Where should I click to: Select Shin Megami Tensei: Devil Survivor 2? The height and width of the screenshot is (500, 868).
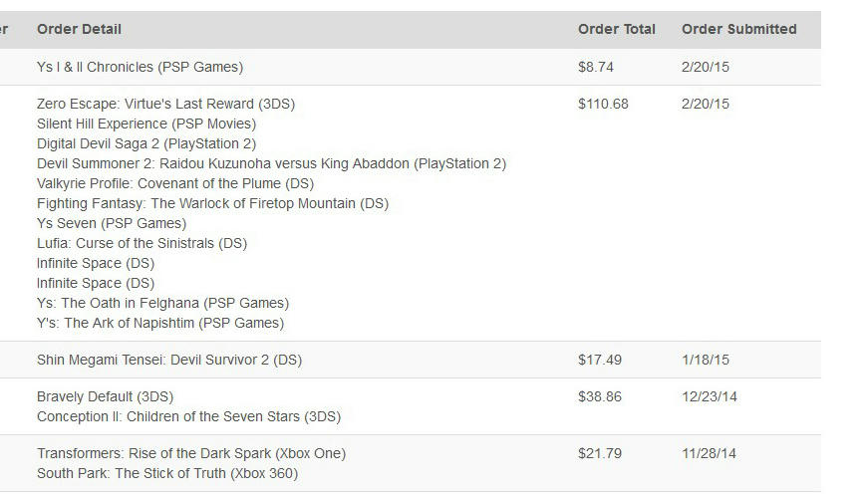point(169,361)
